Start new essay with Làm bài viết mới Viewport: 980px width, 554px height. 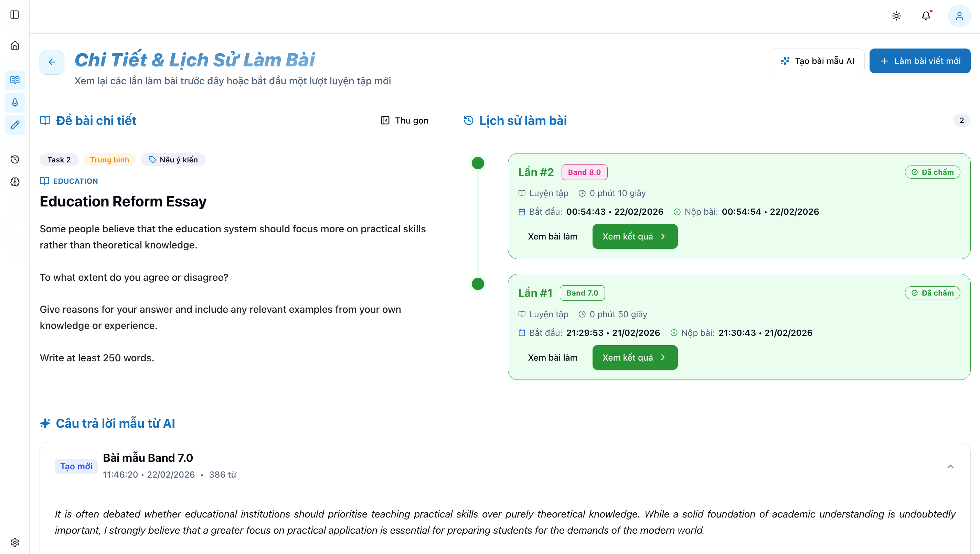pos(919,61)
